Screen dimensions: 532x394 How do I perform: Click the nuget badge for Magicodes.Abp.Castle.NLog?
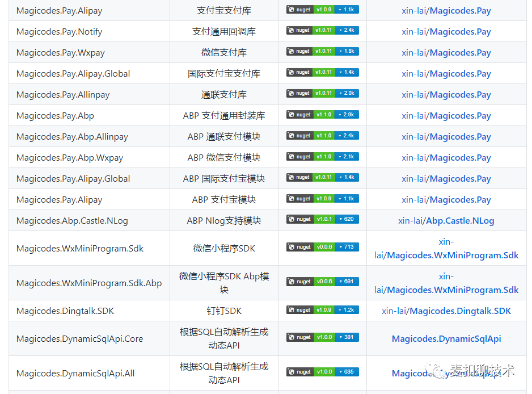click(x=322, y=219)
